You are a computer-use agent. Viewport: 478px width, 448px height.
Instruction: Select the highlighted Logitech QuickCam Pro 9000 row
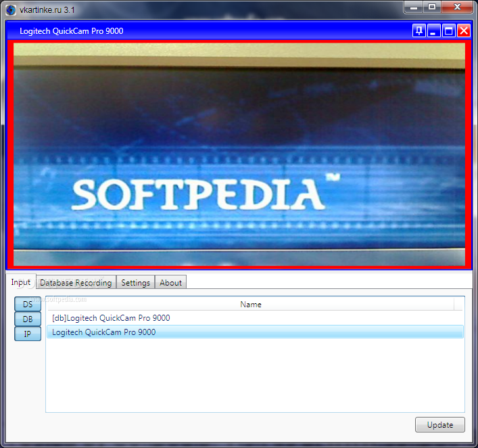255,332
